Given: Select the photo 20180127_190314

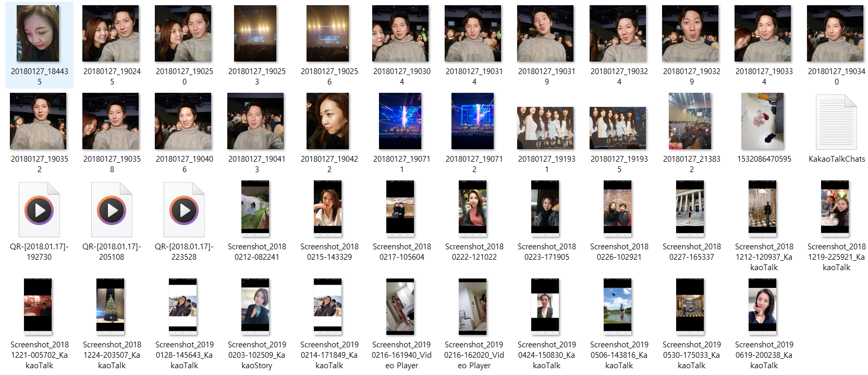Looking at the screenshot, I should point(473,33).
